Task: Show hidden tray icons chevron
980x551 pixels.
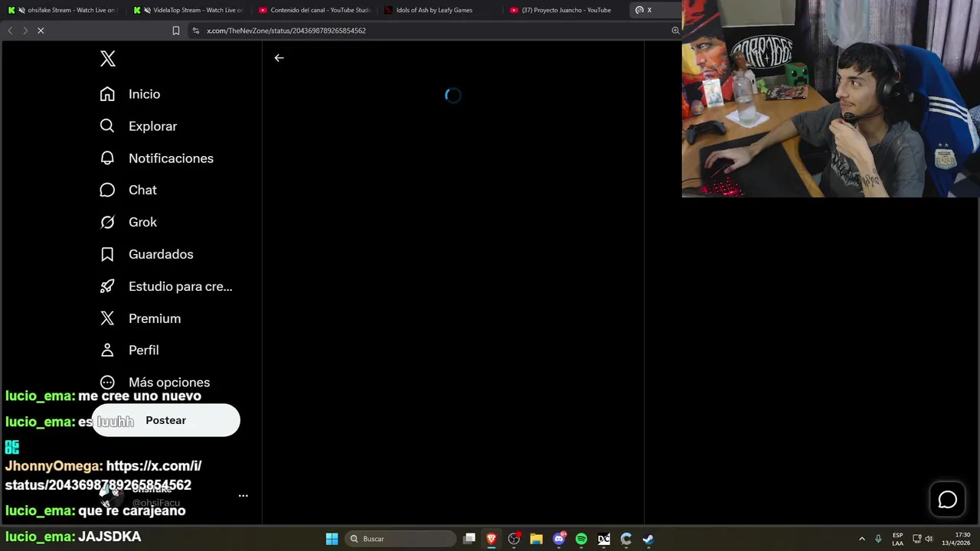Action: 861,539
